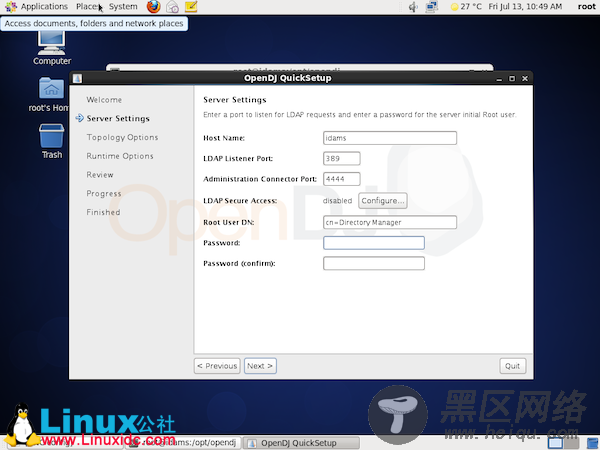Open the mail client panel icon

pyautogui.click(x=173, y=7)
